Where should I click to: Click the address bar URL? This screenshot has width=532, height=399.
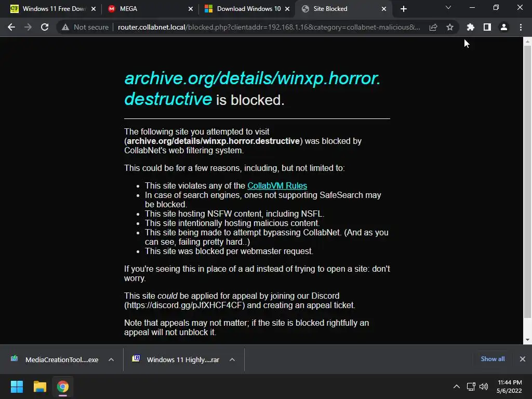pyautogui.click(x=269, y=27)
